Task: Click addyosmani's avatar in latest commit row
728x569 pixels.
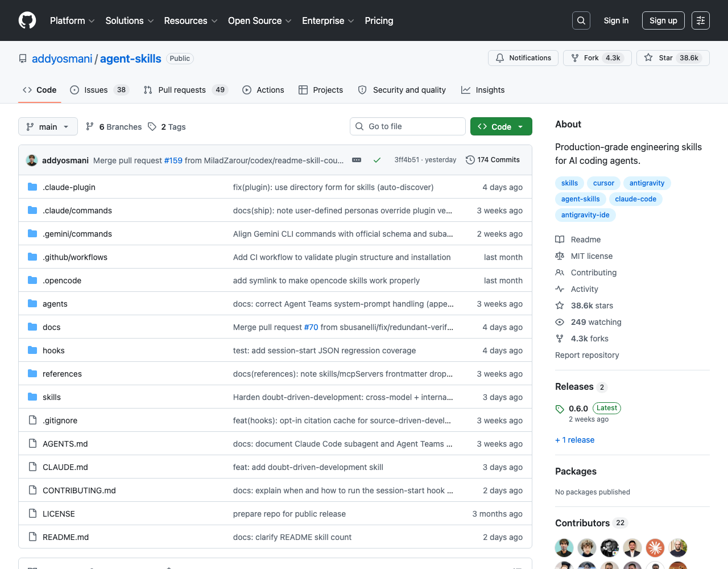Action: [32, 160]
